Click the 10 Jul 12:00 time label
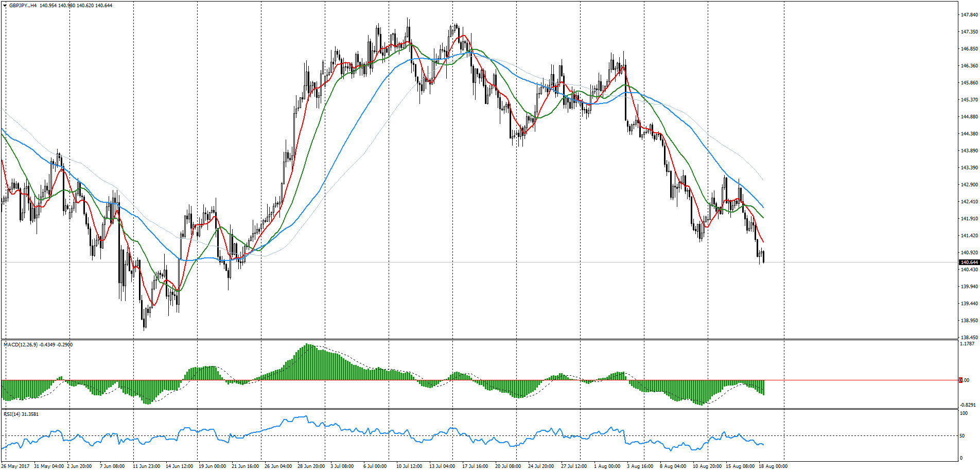The image size is (980, 472). 409,466
